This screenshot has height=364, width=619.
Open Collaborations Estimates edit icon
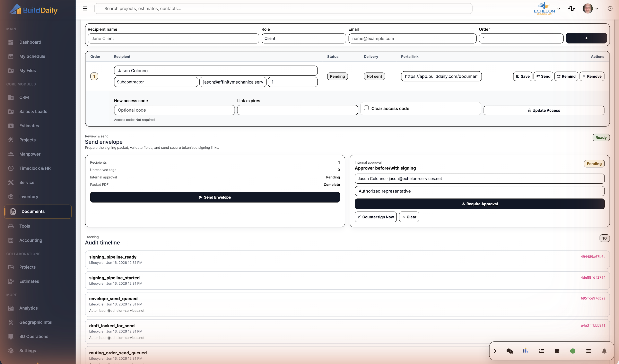click(11, 281)
